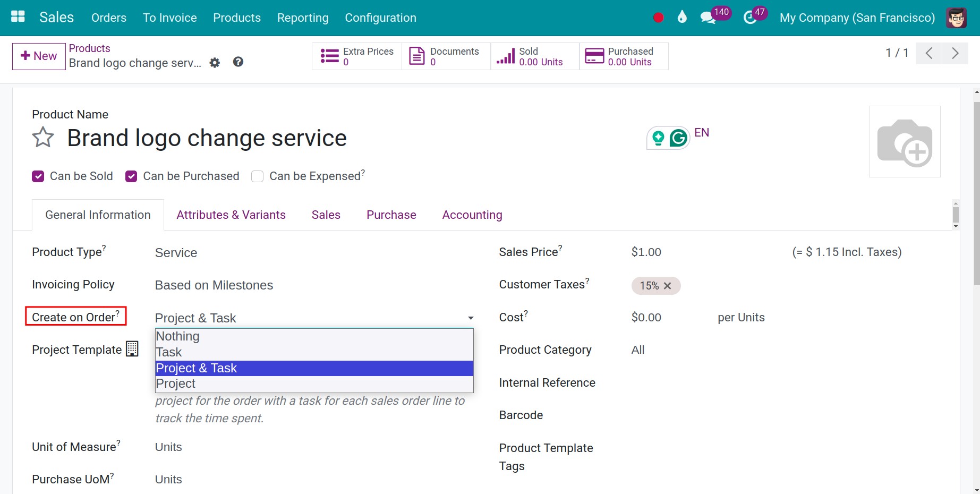Image resolution: width=980 pixels, height=494 pixels.
Task: Open the Reporting menu
Action: click(x=302, y=18)
